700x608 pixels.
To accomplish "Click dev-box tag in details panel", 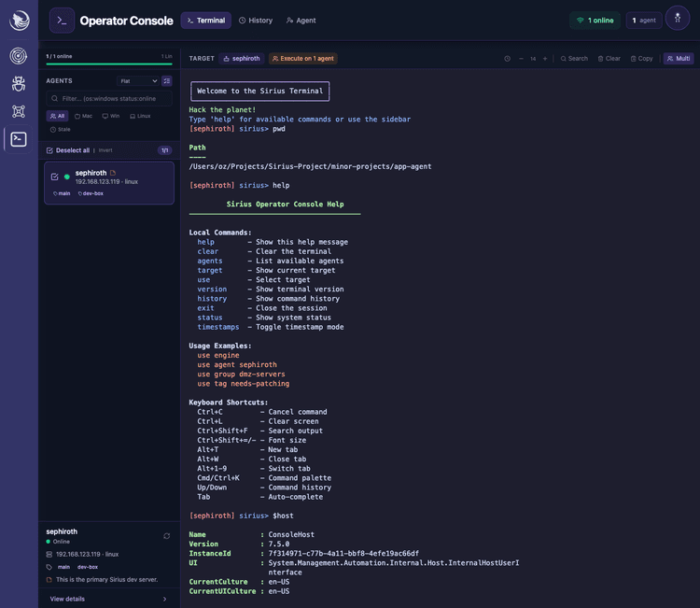I will click(88, 567).
